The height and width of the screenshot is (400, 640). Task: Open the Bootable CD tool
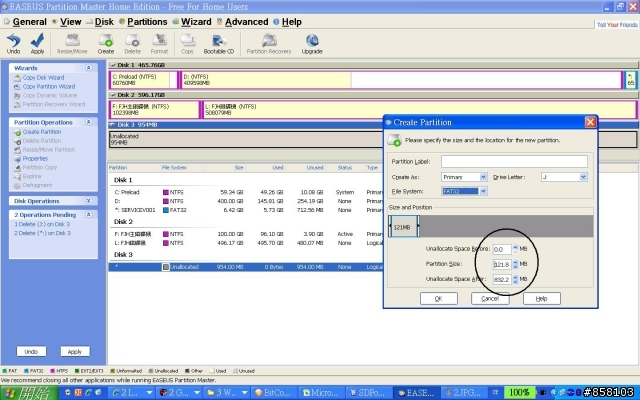[219, 44]
